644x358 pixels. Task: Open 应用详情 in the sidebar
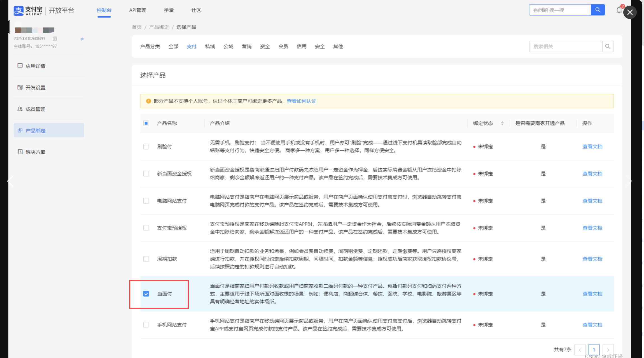[35, 66]
